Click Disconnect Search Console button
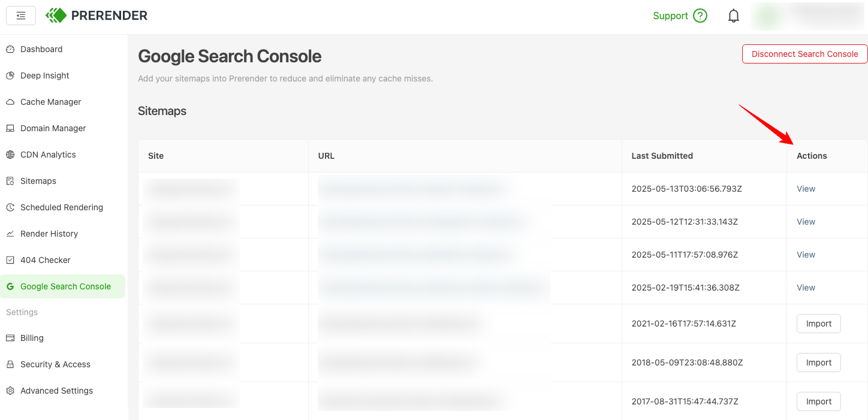 coord(804,54)
